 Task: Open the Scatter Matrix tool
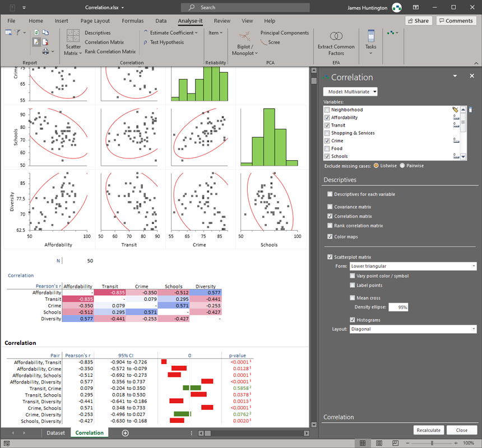pos(73,42)
